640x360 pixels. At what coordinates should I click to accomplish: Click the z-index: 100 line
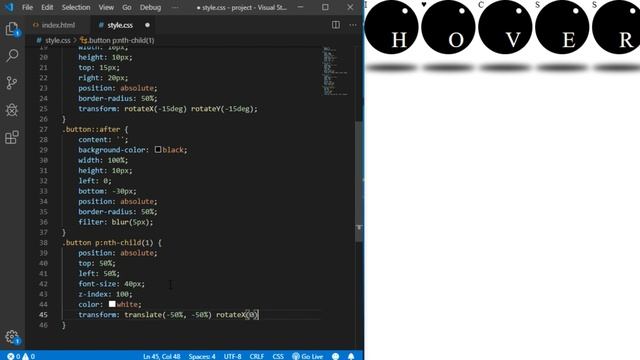coord(105,294)
